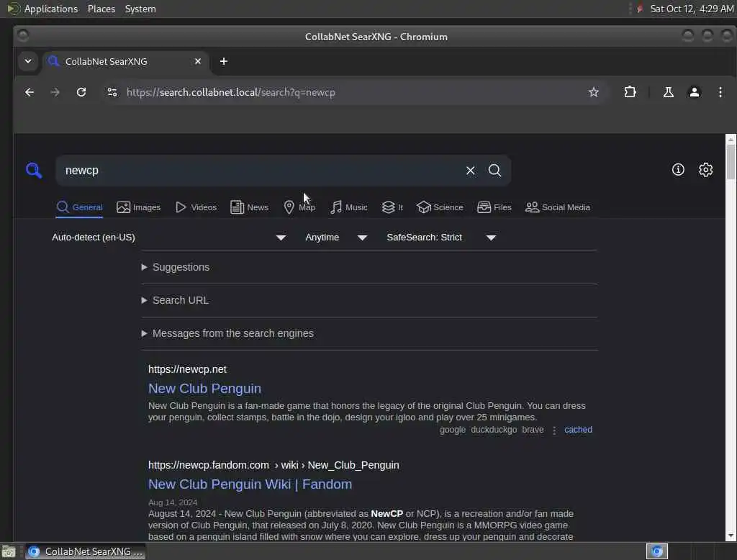Click the SearXNG logo magnifier icon
This screenshot has height=560, width=737.
(34, 170)
